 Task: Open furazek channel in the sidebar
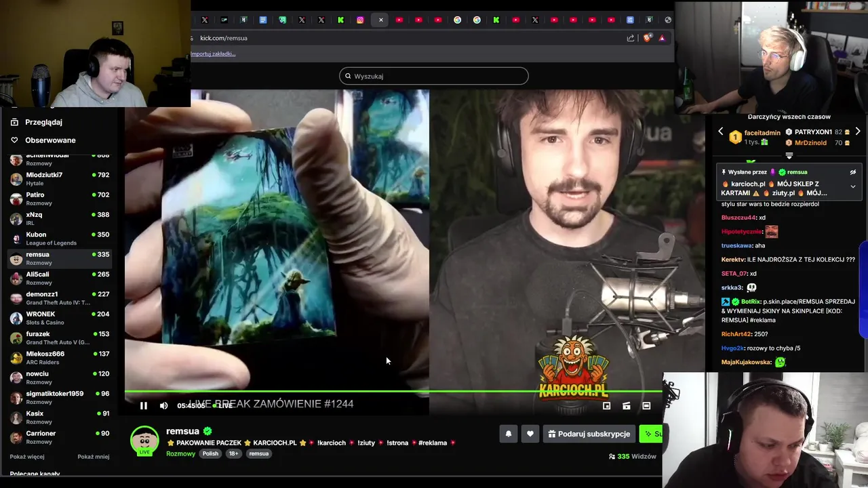60,338
